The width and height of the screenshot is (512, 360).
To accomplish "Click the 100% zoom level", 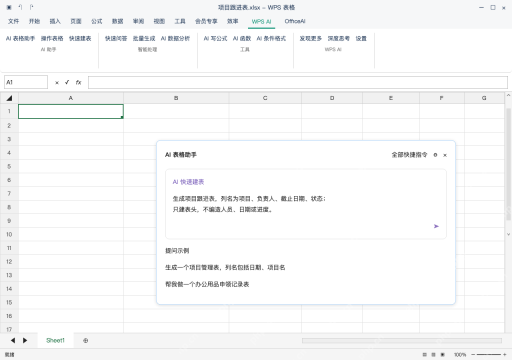I will click(x=460, y=355).
